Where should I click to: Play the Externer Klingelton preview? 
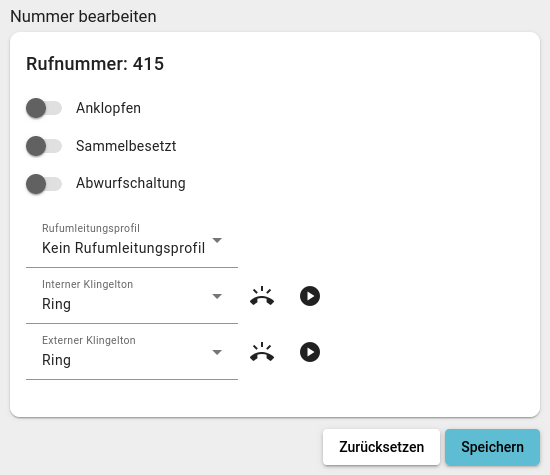tap(310, 352)
